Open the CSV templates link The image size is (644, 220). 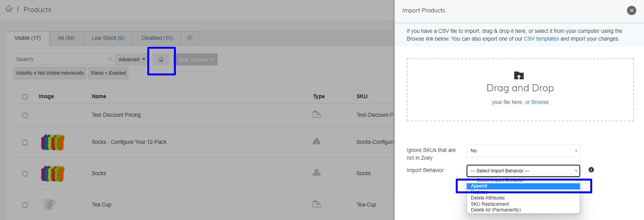pos(541,39)
